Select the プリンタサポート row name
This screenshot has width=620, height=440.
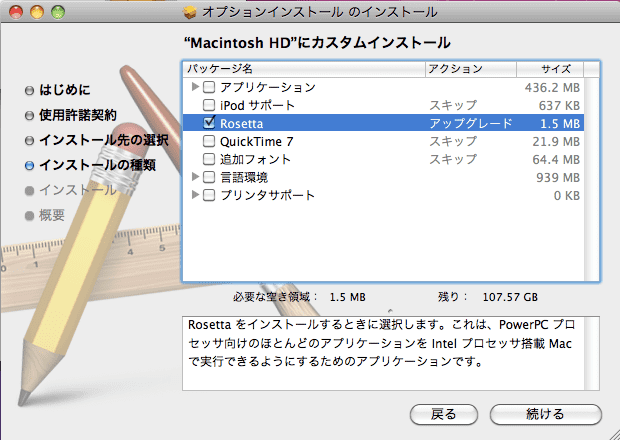(x=267, y=195)
